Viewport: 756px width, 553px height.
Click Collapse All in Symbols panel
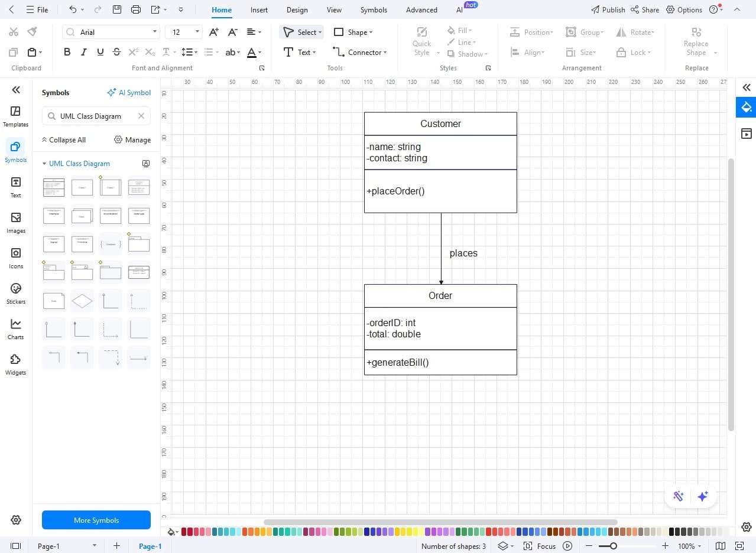pos(63,140)
